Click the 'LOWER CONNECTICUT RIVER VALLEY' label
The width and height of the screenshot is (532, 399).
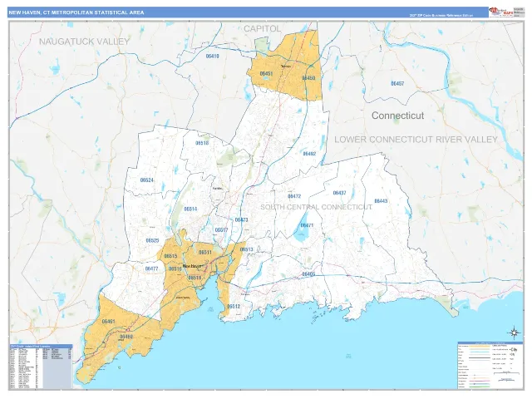pyautogui.click(x=416, y=140)
